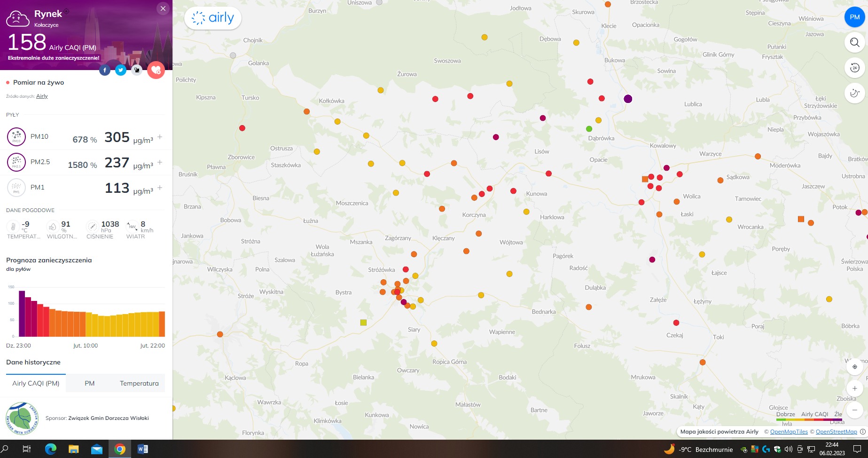Toggle night mode moon icon
This screenshot has height=458, width=868.
tap(854, 93)
